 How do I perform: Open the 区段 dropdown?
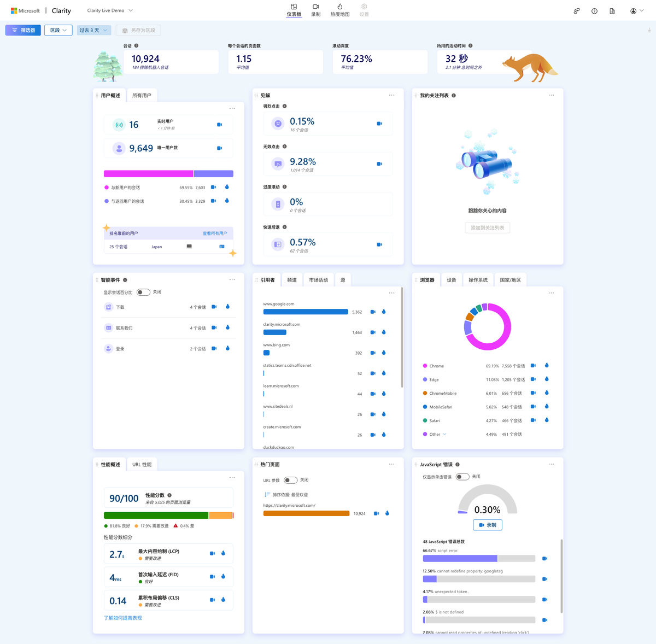point(58,31)
